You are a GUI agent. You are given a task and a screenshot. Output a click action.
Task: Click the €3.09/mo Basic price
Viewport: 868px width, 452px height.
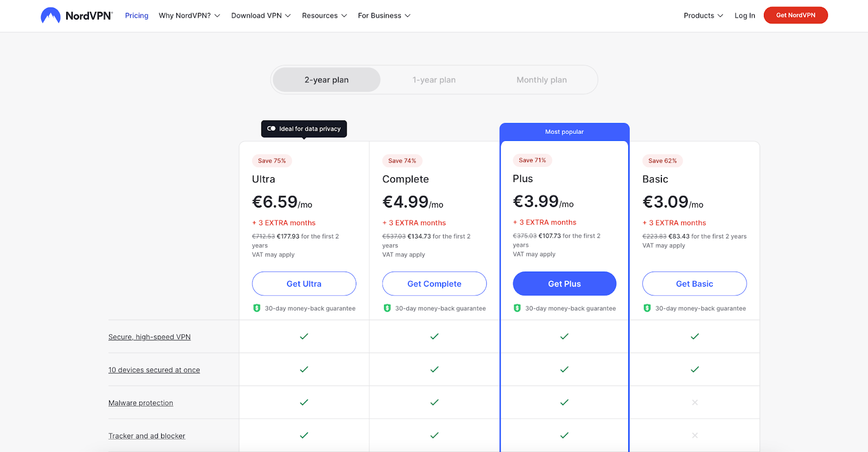click(x=673, y=202)
